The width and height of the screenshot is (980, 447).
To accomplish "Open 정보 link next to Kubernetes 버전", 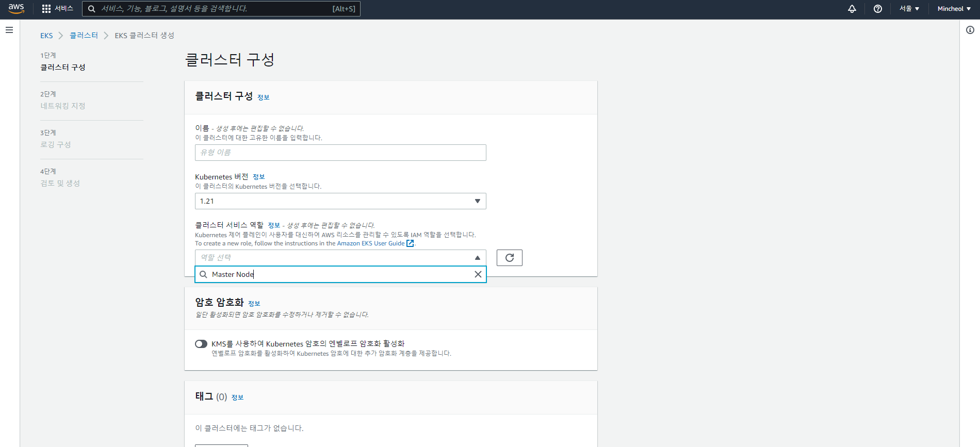I will 258,177.
